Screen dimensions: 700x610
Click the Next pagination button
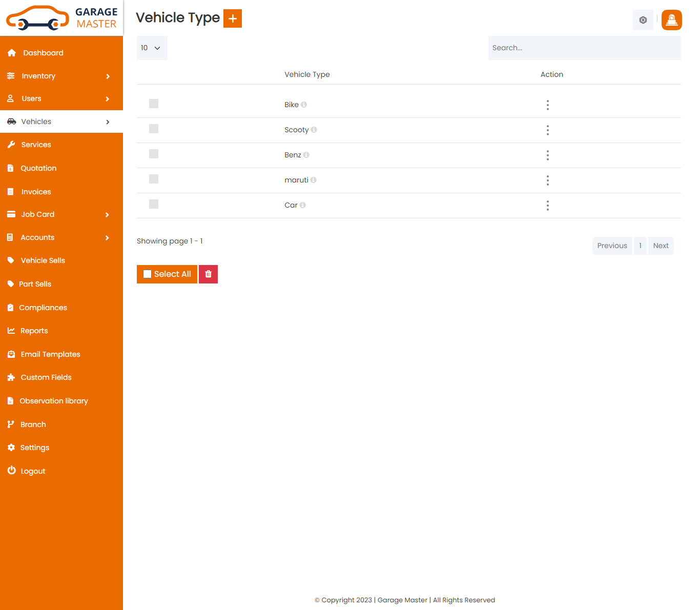661,246
